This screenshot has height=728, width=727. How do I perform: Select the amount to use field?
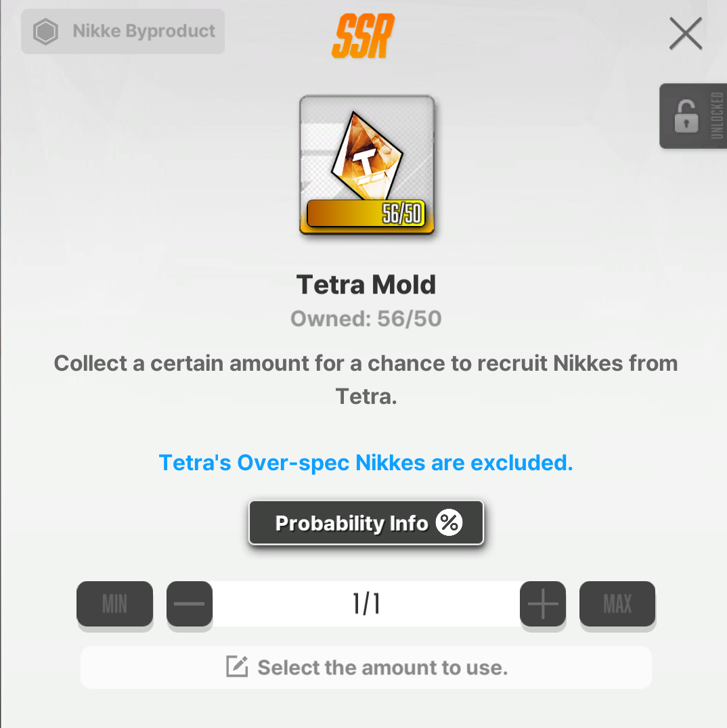tap(366, 667)
